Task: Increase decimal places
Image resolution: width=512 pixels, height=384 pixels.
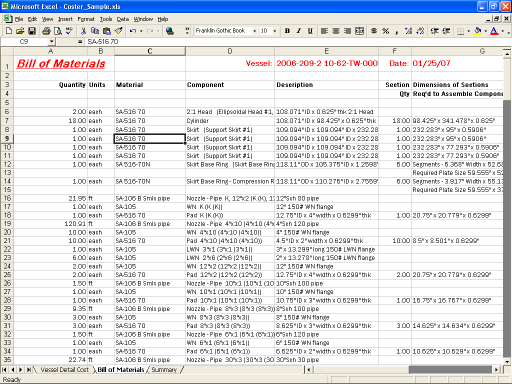Action: (408, 31)
